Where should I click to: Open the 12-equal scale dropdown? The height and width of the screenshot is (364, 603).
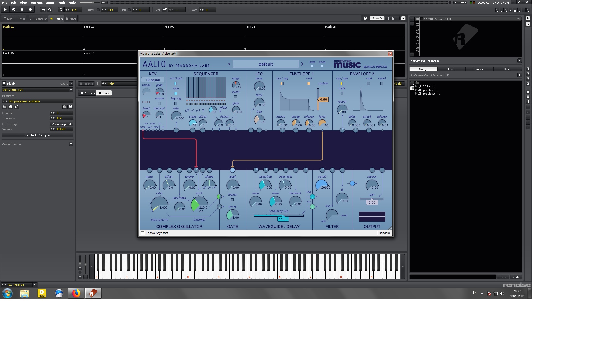pyautogui.click(x=153, y=80)
